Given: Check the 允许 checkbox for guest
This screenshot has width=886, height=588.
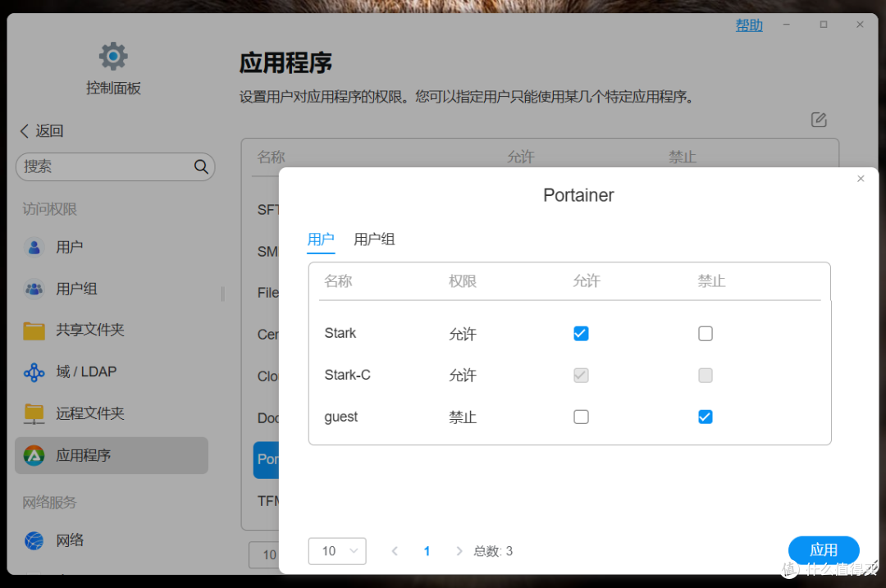Looking at the screenshot, I should 581,417.
